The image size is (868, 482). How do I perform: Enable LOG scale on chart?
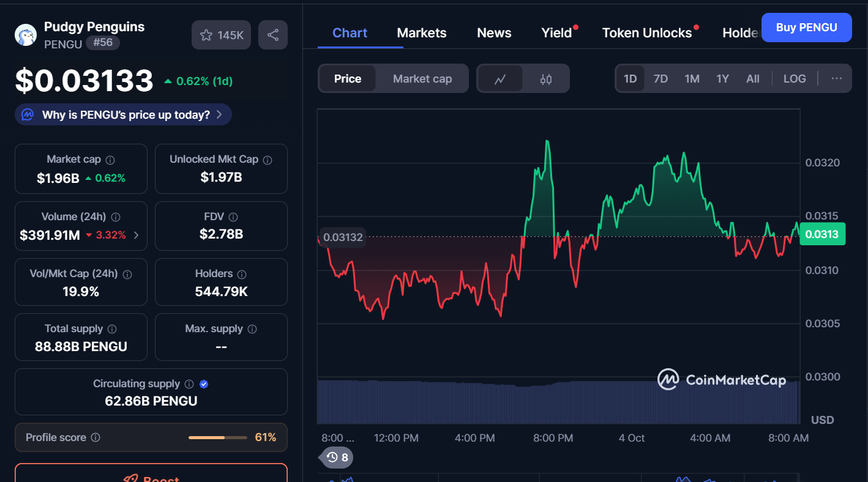795,79
